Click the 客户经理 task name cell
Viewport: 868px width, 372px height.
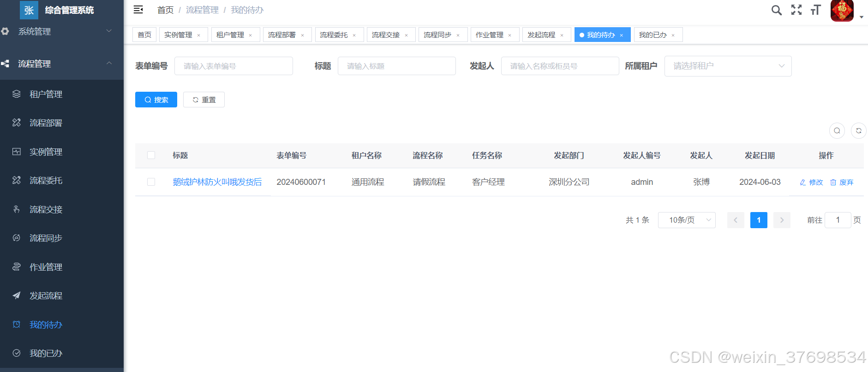488,182
